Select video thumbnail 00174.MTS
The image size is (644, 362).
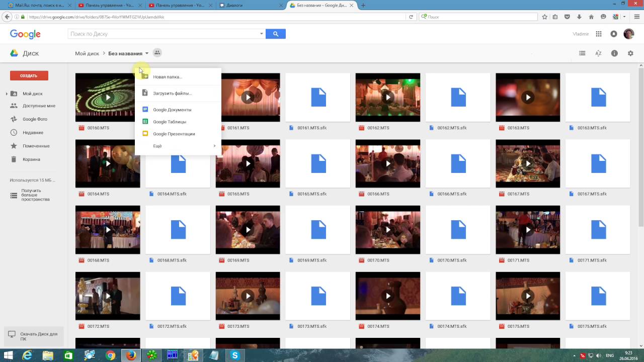tap(388, 296)
